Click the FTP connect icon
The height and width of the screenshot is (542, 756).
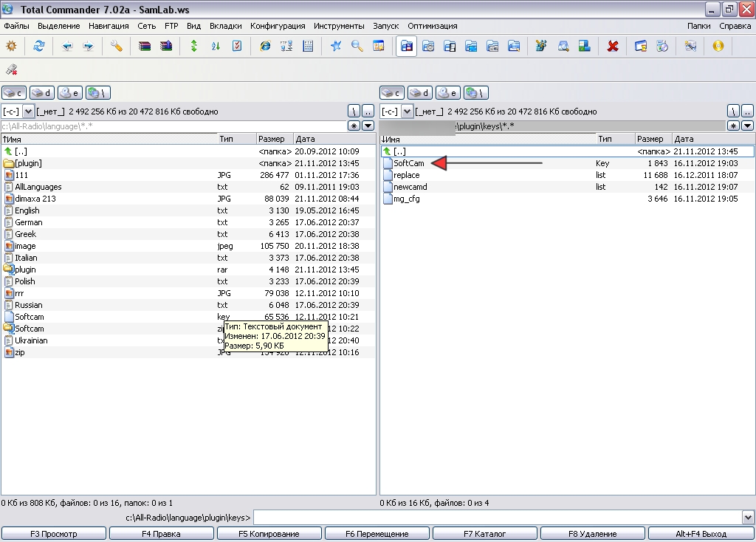(x=286, y=47)
